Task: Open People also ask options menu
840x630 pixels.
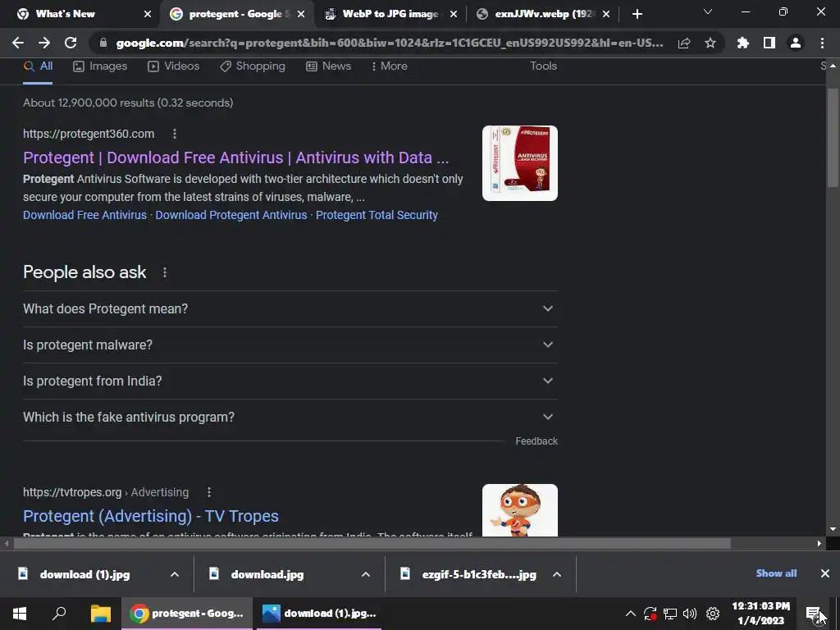Action: click(165, 272)
